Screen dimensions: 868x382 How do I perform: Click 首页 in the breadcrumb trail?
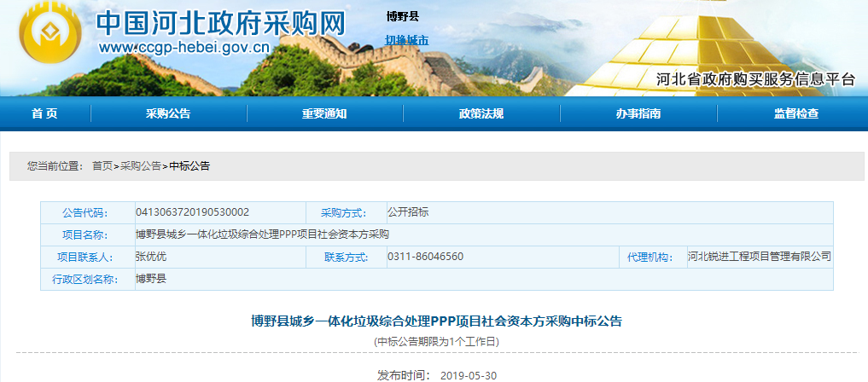[x=102, y=166]
